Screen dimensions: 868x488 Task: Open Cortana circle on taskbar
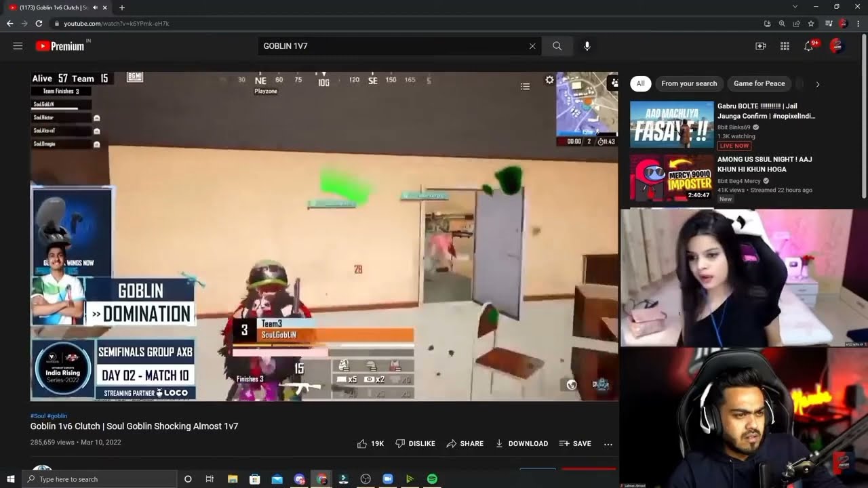(x=188, y=479)
